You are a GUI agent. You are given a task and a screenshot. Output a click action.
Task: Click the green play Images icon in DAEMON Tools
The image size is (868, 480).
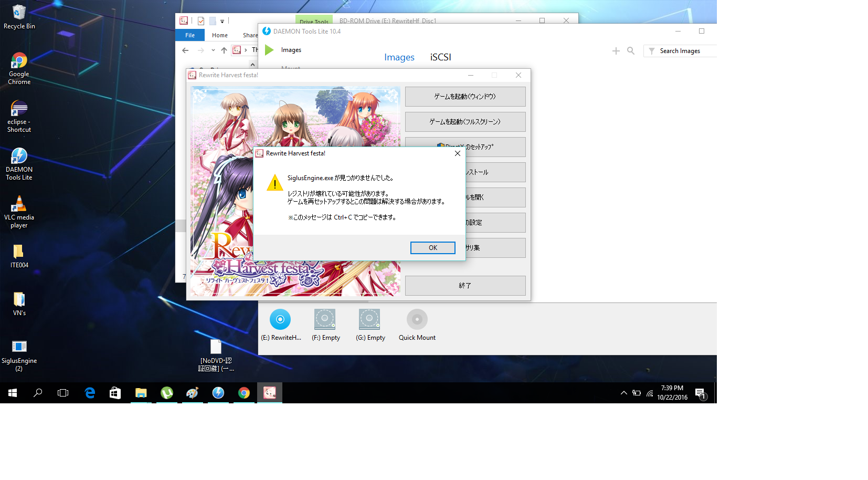point(269,50)
